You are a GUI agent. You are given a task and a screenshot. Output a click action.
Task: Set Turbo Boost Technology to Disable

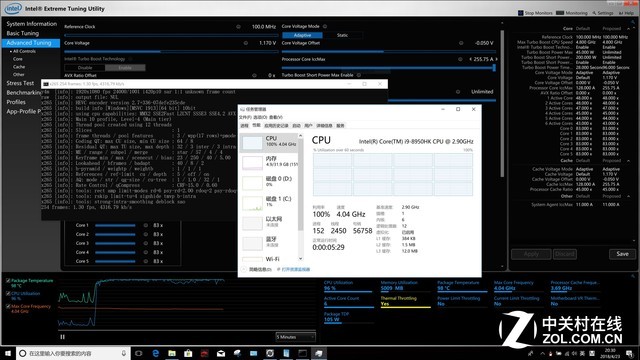coord(85,68)
